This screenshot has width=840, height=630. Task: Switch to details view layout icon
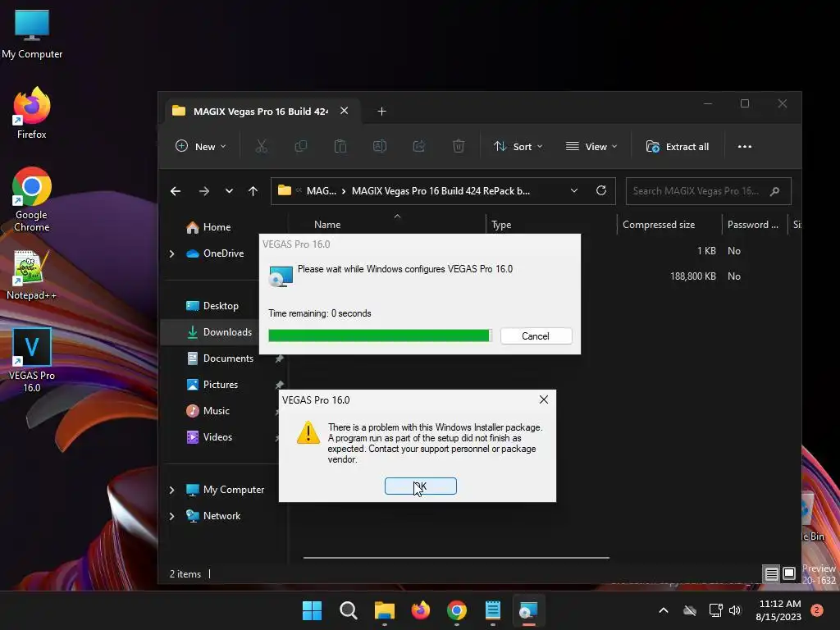pyautogui.click(x=771, y=574)
